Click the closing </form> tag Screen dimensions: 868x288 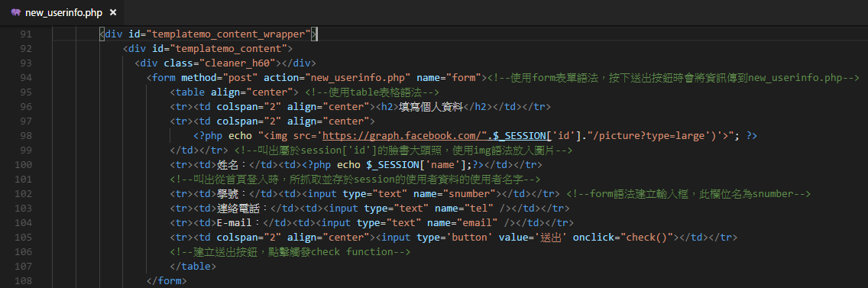(x=167, y=281)
